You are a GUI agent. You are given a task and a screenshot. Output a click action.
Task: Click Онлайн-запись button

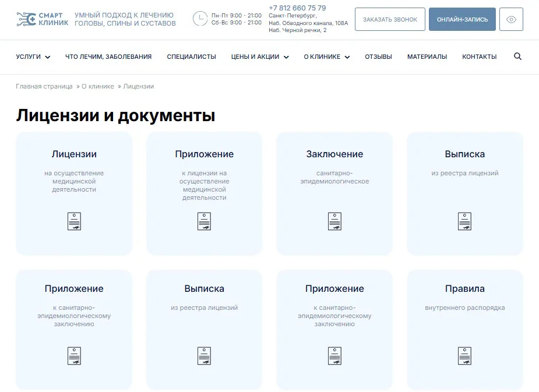click(462, 20)
